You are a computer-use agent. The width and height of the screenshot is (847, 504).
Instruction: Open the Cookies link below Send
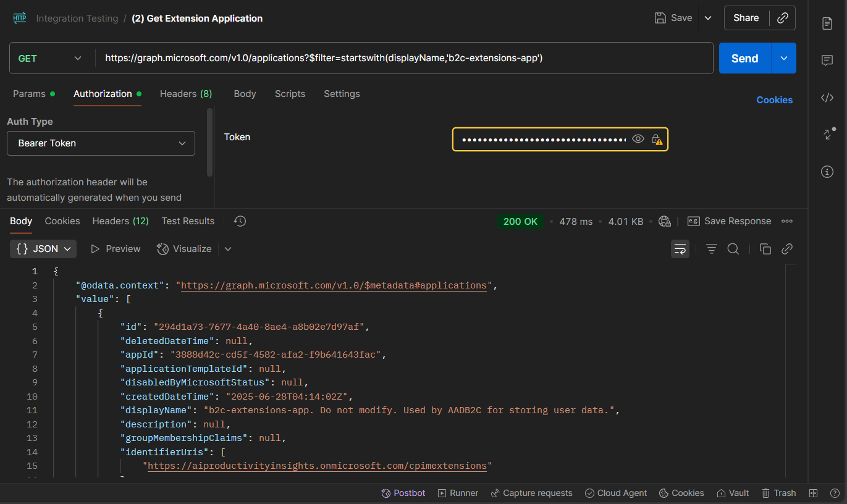[x=774, y=100]
